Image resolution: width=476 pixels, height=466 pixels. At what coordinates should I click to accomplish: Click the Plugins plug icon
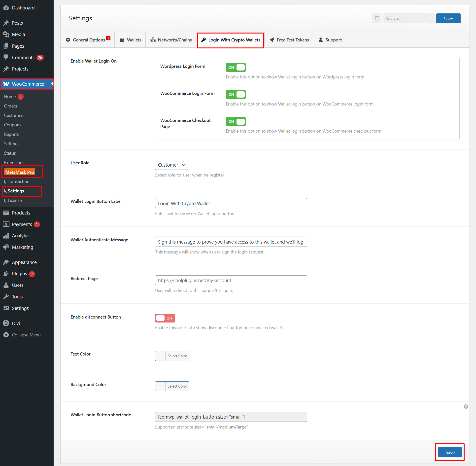[6, 274]
